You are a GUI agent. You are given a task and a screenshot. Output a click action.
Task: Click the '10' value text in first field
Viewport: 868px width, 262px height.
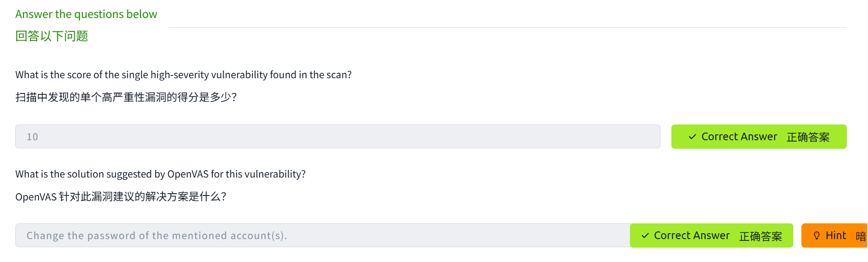click(x=32, y=137)
